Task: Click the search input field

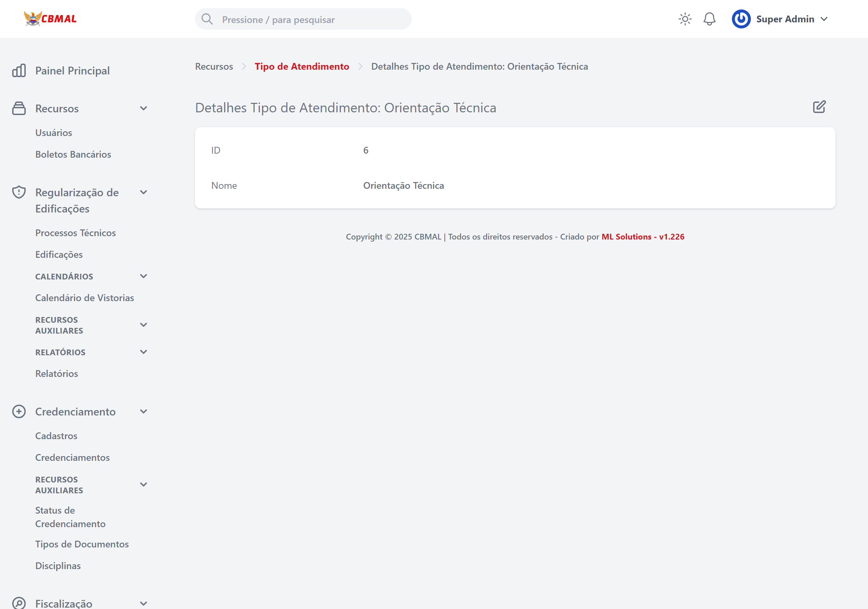Action: [x=302, y=19]
